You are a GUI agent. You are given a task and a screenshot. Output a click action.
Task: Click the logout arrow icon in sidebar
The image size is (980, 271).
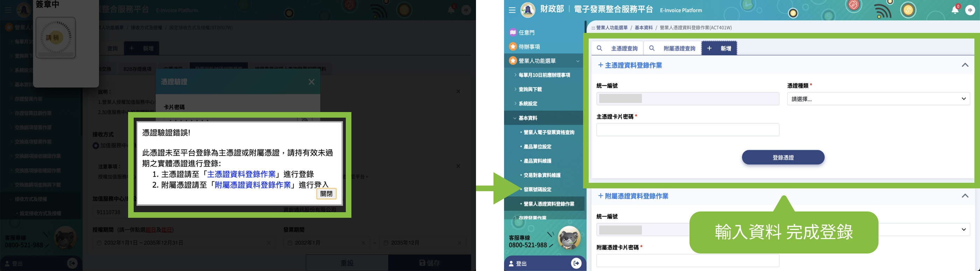tap(576, 263)
